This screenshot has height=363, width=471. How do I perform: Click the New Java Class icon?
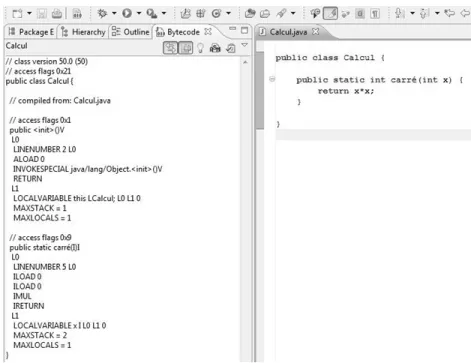tap(217, 13)
